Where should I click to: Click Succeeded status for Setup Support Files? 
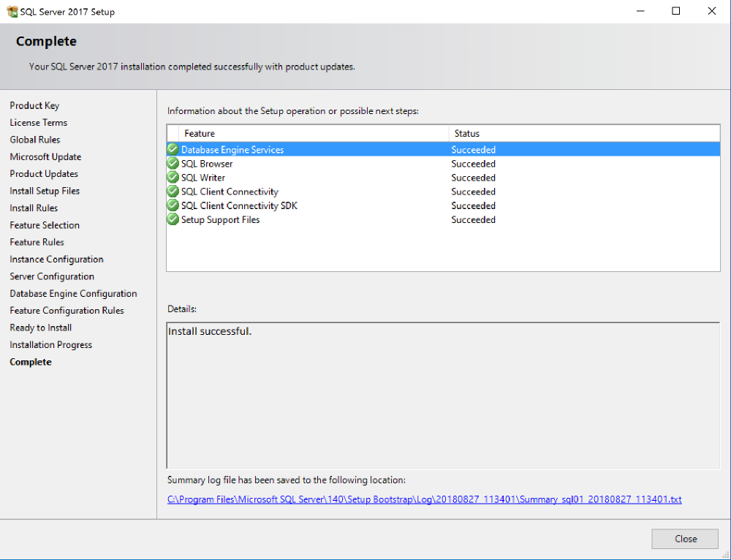[473, 219]
